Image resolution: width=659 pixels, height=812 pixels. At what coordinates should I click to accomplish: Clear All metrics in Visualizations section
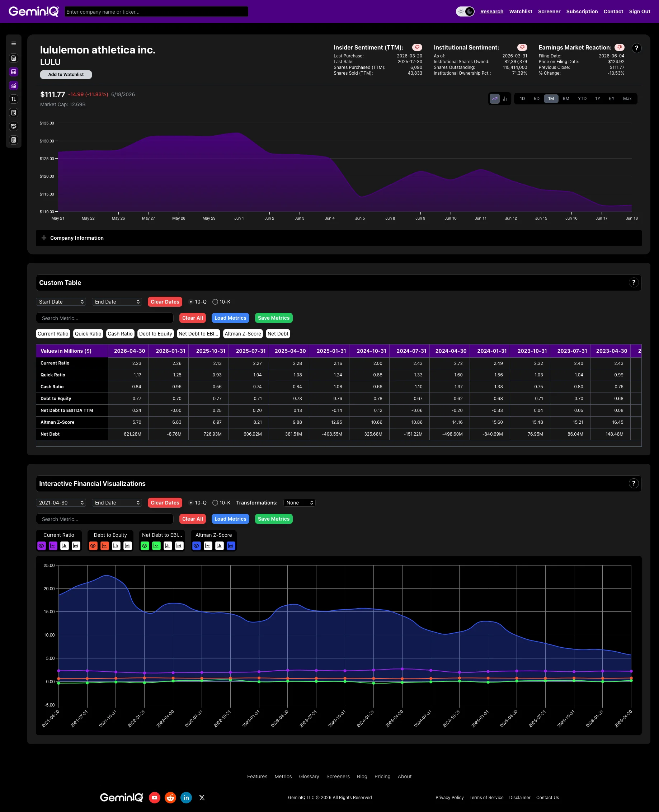192,519
